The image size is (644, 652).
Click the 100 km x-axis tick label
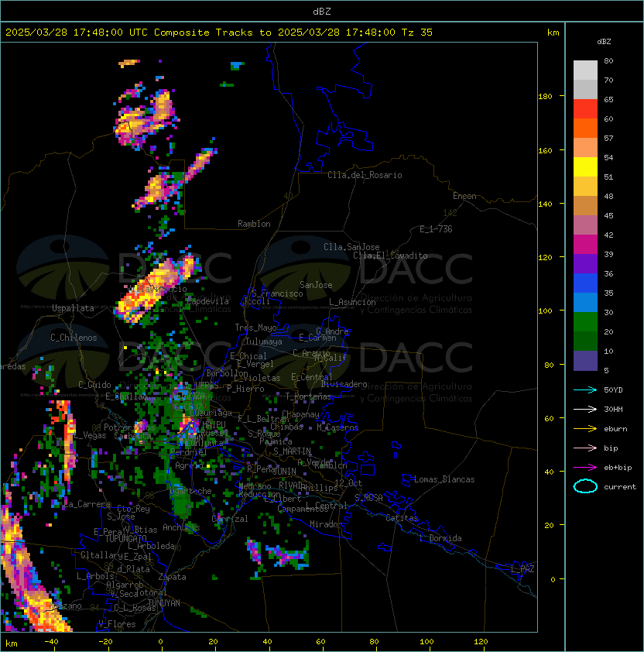click(x=427, y=642)
